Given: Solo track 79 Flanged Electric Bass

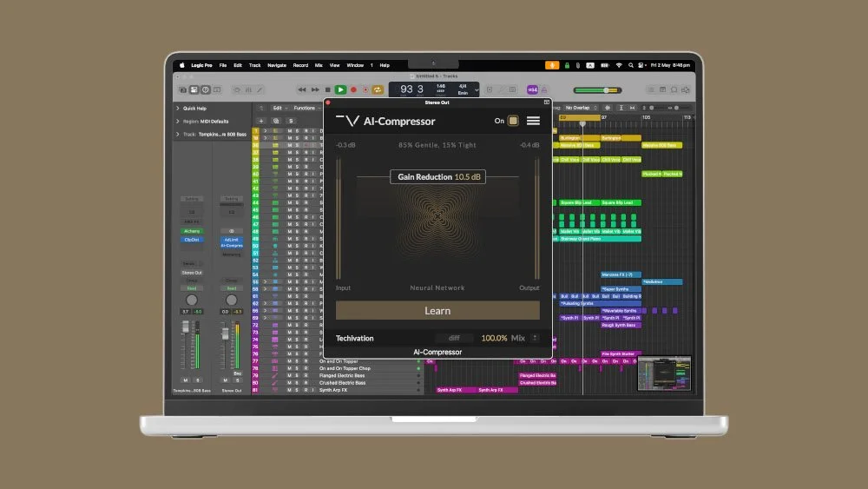Looking at the screenshot, I should (297, 375).
